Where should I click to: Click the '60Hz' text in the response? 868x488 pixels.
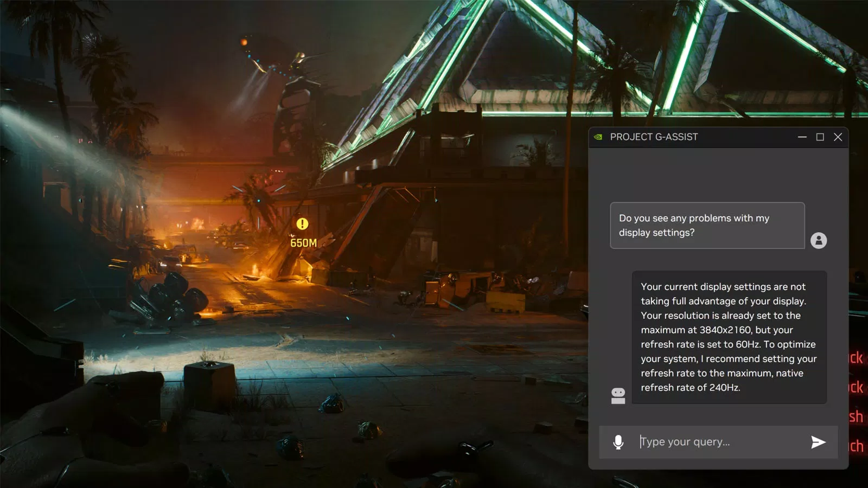(x=748, y=344)
